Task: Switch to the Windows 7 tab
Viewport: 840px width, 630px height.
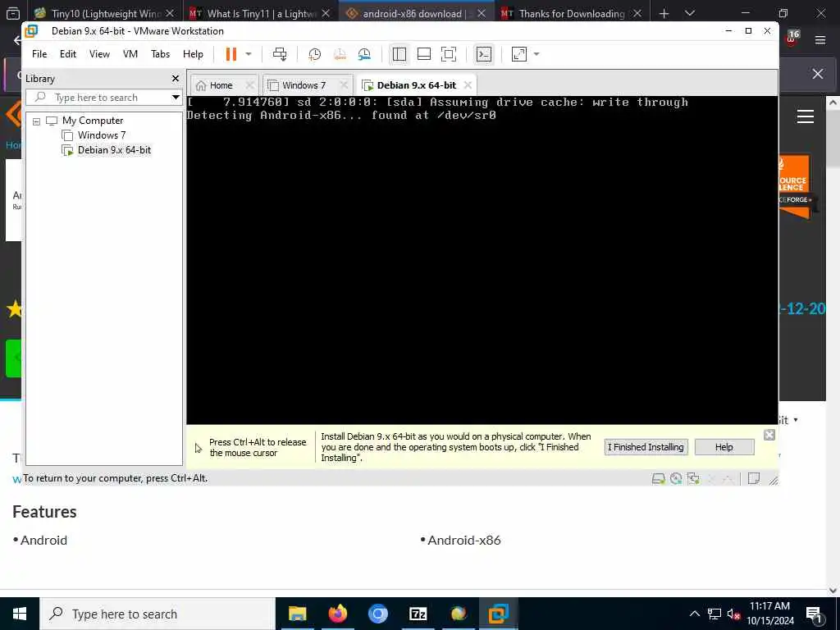Action: tap(304, 85)
